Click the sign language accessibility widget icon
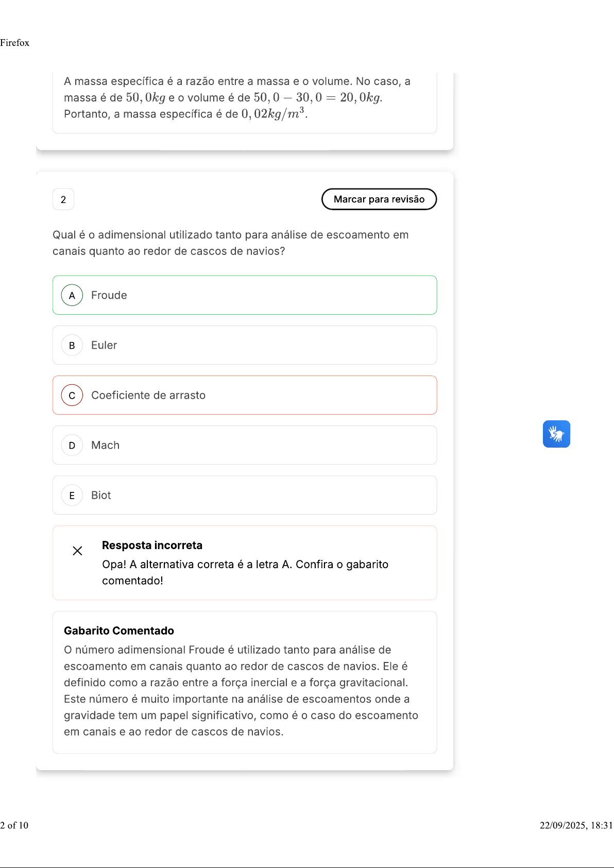This screenshot has height=868, width=614. [556, 434]
